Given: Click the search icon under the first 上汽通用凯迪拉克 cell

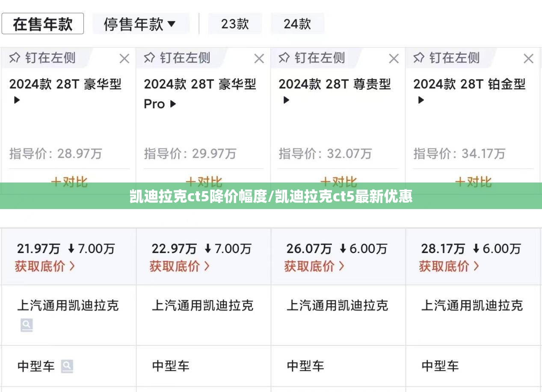Looking at the screenshot, I should pos(27,325).
